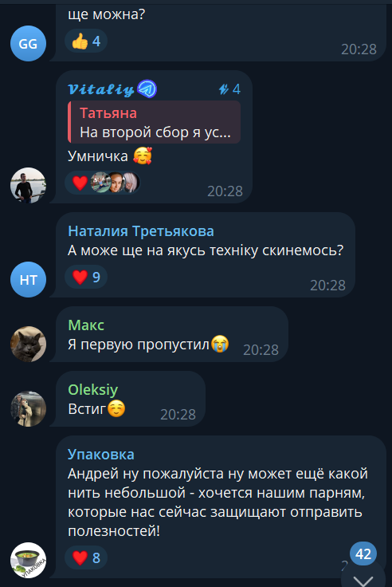Toggle heart reaction with count 9
392x587 pixels.
pyautogui.click(x=86, y=277)
